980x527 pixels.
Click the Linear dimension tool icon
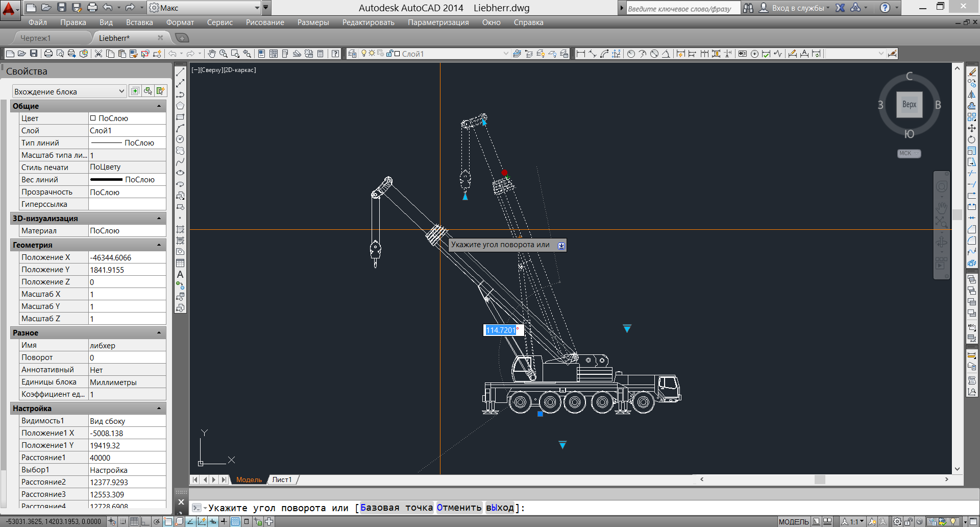[581, 54]
